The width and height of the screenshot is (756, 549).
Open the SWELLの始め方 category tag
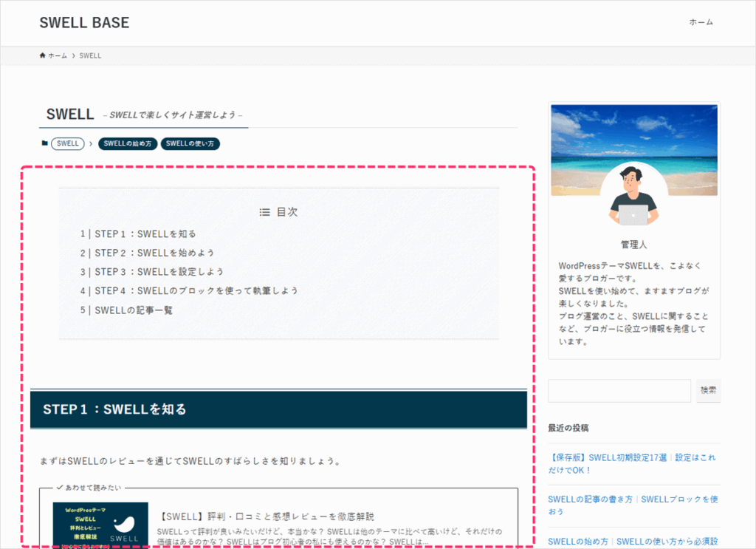pos(128,144)
